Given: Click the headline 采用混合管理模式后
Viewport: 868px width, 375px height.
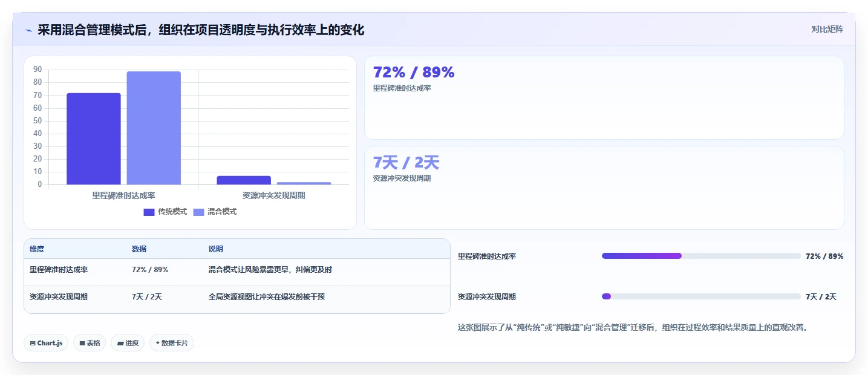Looking at the screenshot, I should point(201,30).
